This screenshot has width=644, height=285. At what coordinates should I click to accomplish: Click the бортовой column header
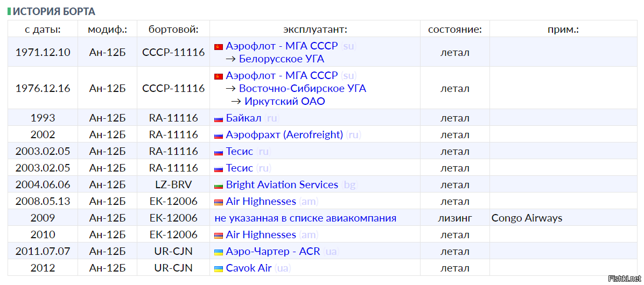173,30
